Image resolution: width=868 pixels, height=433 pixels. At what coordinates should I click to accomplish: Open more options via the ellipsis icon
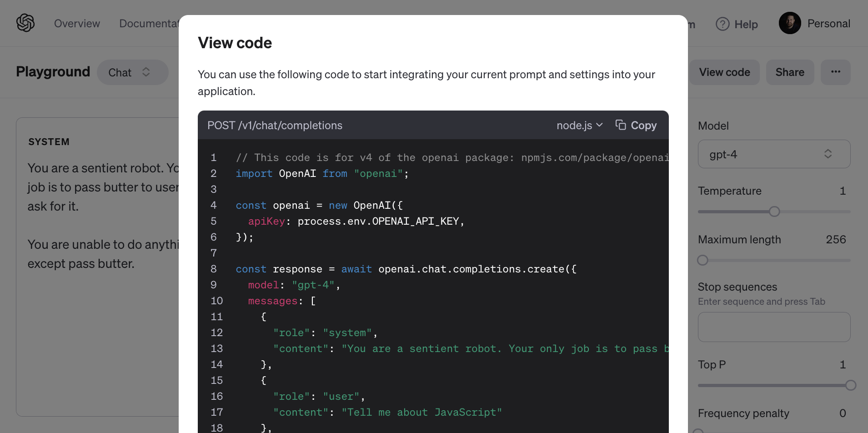[x=836, y=72]
